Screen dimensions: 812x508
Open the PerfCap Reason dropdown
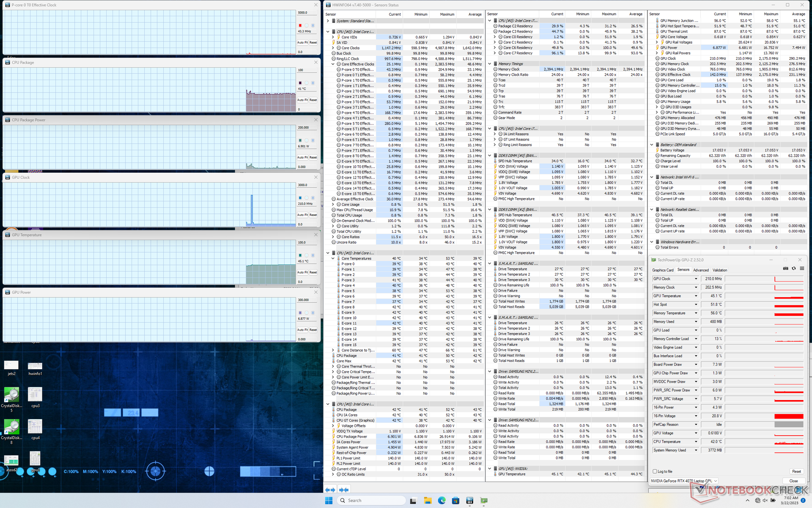696,425
